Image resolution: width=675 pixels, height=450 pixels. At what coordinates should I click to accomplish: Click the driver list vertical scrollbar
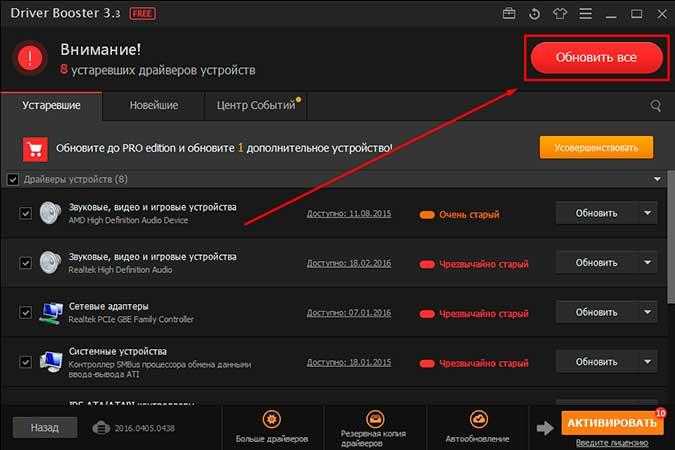click(671, 237)
